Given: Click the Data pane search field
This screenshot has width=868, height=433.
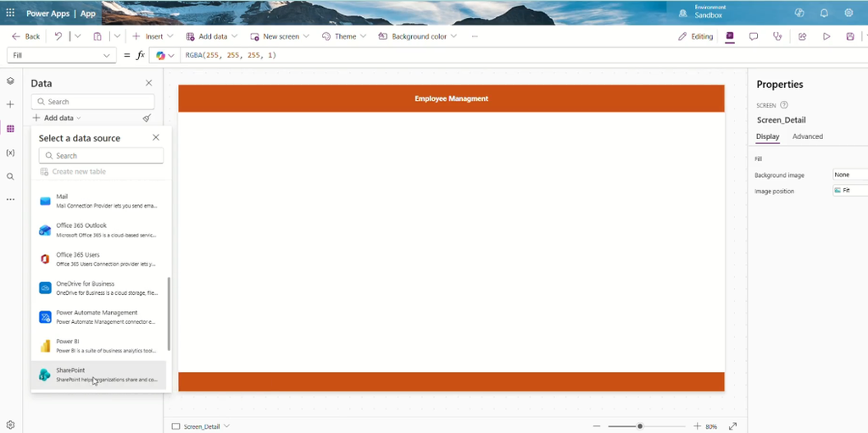Looking at the screenshot, I should (x=93, y=102).
